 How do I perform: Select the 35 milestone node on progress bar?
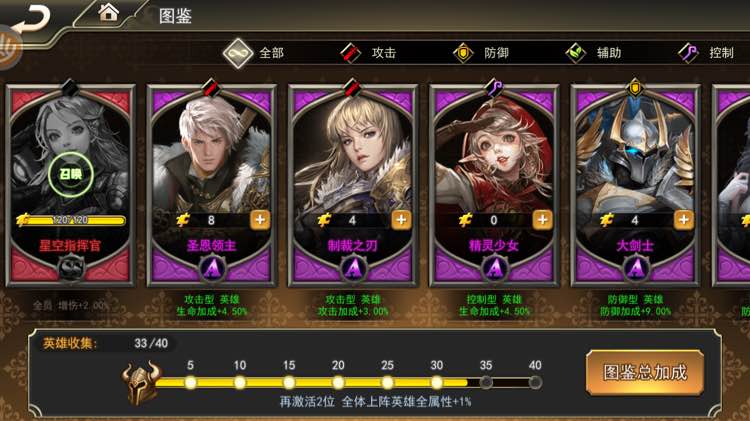[x=486, y=382]
